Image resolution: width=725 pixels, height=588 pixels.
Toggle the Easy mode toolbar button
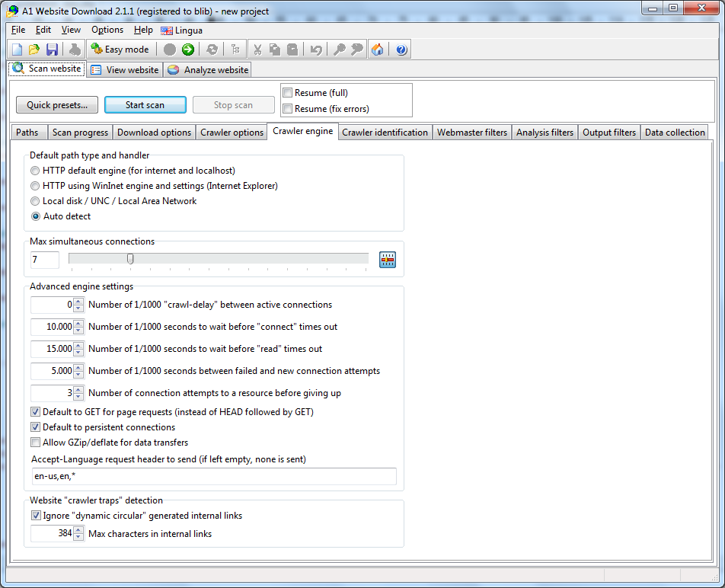click(120, 50)
